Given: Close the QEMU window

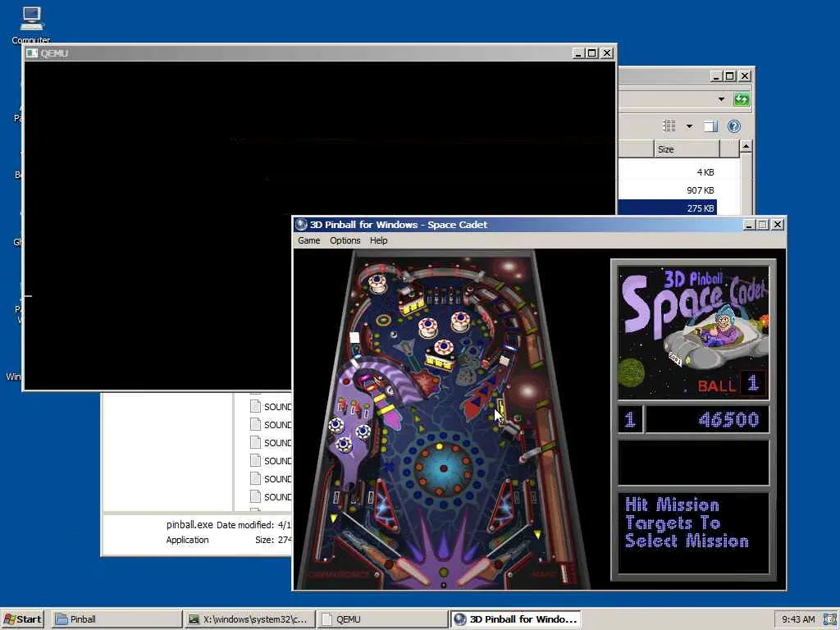Looking at the screenshot, I should click(606, 53).
